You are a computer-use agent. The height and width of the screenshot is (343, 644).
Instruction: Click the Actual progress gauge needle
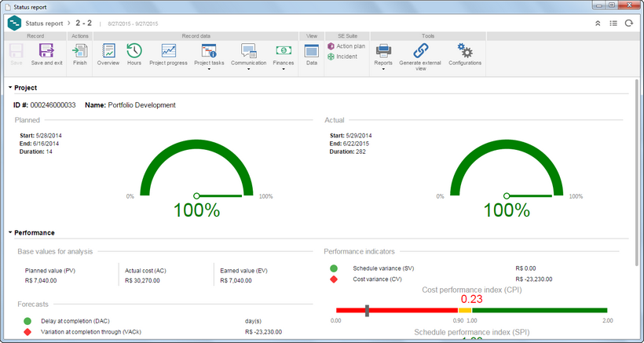pos(528,196)
